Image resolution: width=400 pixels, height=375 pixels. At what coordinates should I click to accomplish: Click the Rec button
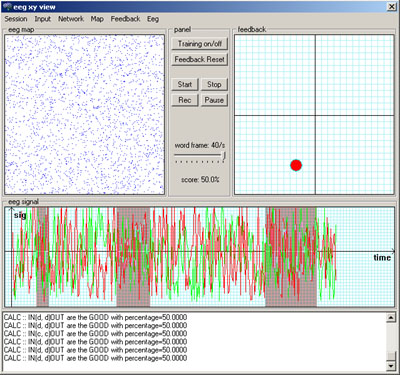(x=185, y=100)
